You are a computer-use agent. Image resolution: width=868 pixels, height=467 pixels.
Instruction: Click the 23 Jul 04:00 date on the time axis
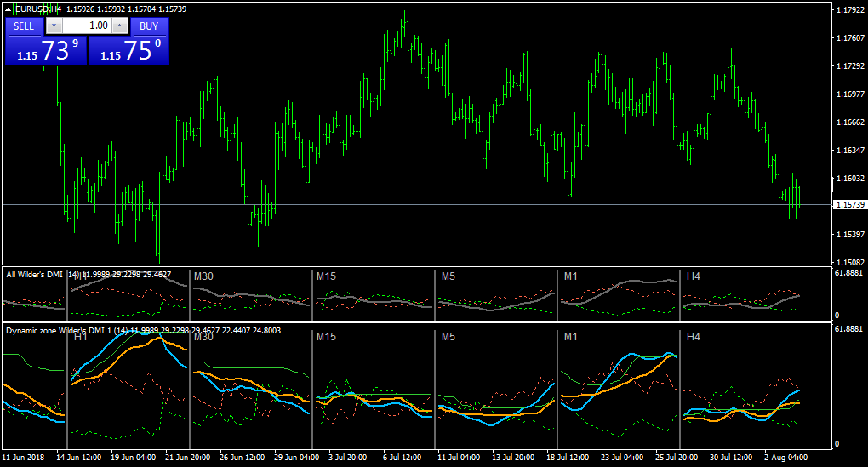[x=622, y=458]
